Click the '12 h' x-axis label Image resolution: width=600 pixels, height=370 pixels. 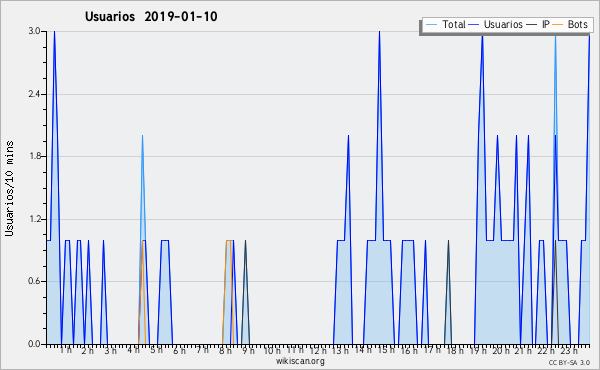[x=318, y=350]
